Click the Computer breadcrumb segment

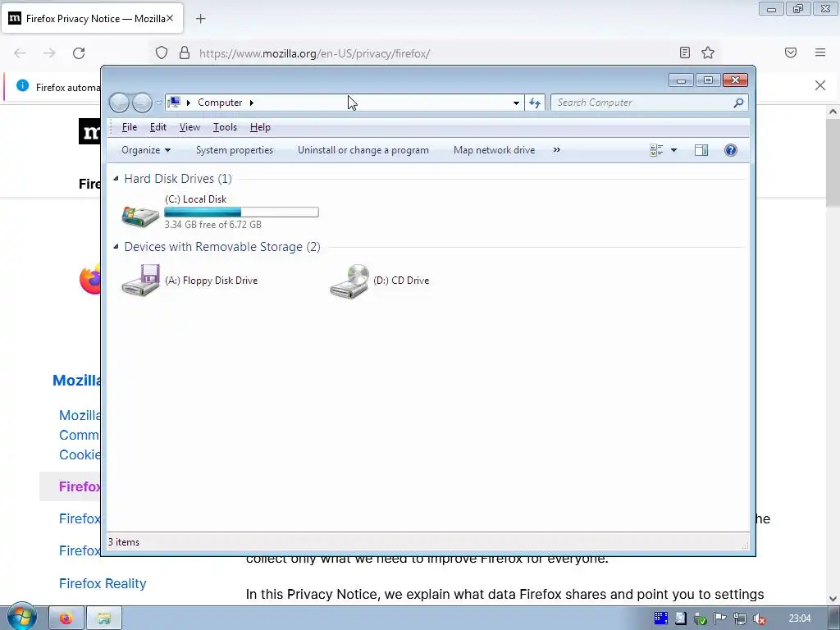coord(220,103)
